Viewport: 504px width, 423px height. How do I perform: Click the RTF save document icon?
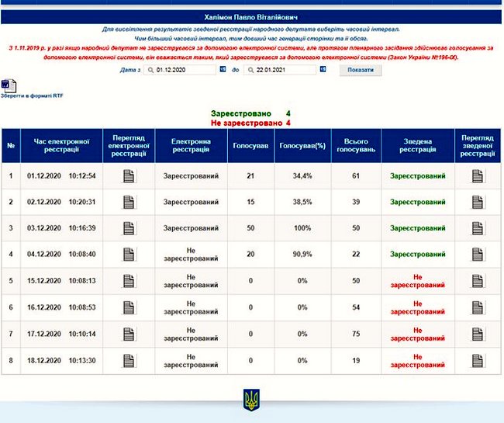tap(7, 85)
